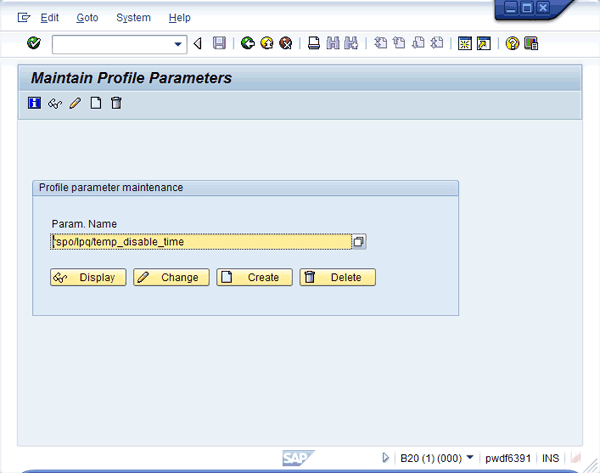Close the SAP window

point(543,8)
